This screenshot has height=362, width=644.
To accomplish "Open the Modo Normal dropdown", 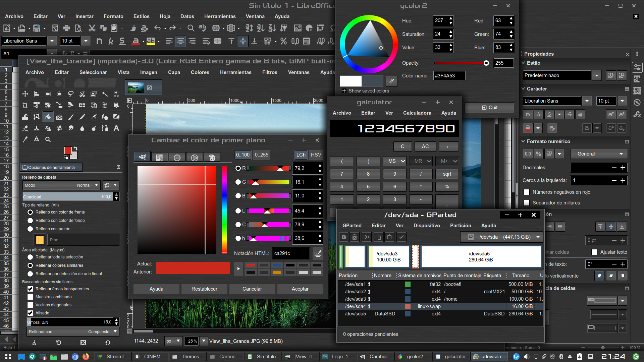I will click(x=61, y=185).
